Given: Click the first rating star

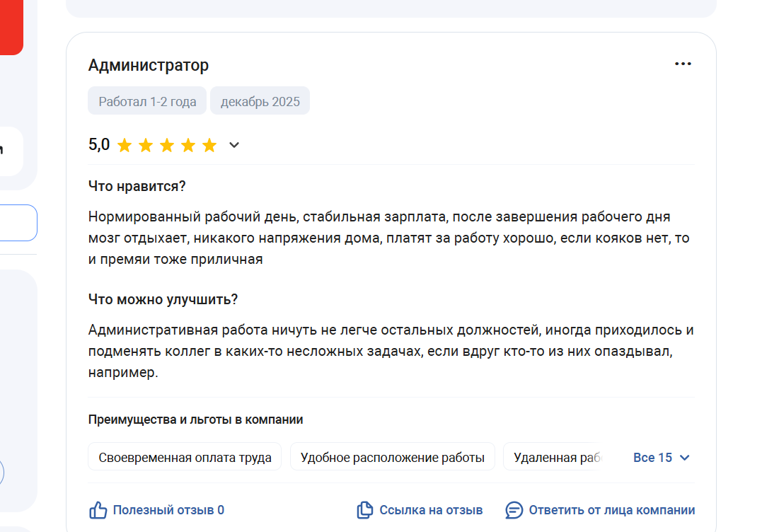Looking at the screenshot, I should pos(125,146).
